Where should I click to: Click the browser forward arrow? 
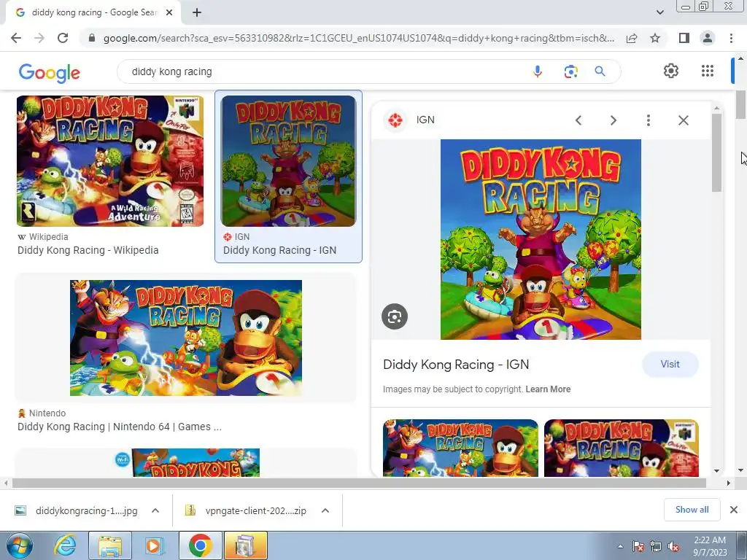pyautogui.click(x=39, y=38)
